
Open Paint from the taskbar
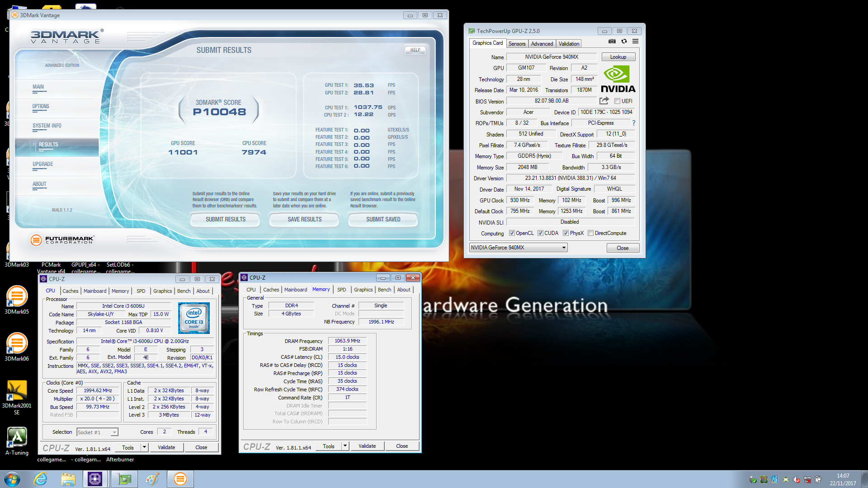click(x=152, y=479)
